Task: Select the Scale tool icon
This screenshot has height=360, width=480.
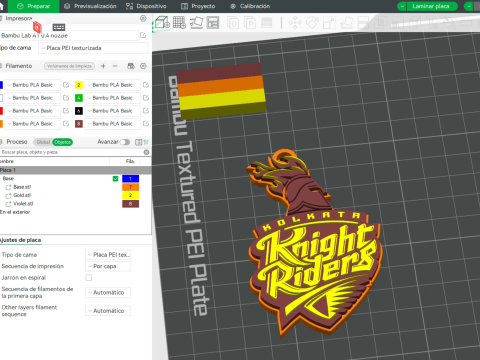Action: [329, 23]
